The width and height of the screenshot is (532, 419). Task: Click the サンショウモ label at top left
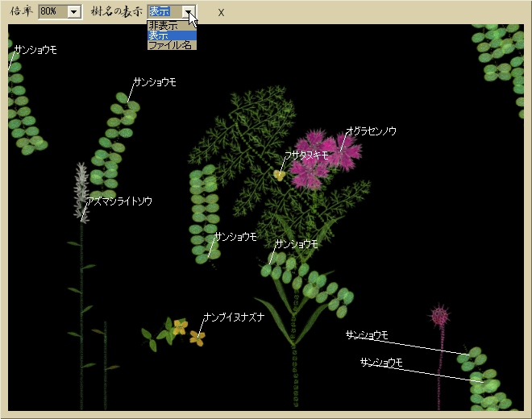point(35,50)
